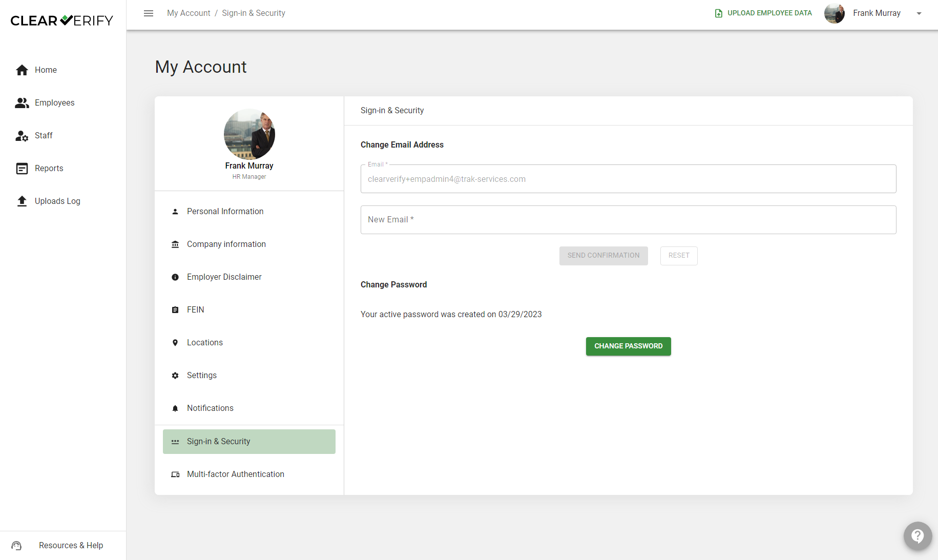Click the Home house icon
This screenshot has height=560, width=938.
(22, 70)
